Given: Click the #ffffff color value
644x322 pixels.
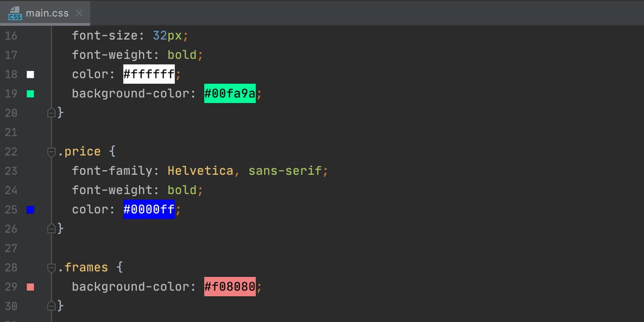Looking at the screenshot, I should pos(149,74).
